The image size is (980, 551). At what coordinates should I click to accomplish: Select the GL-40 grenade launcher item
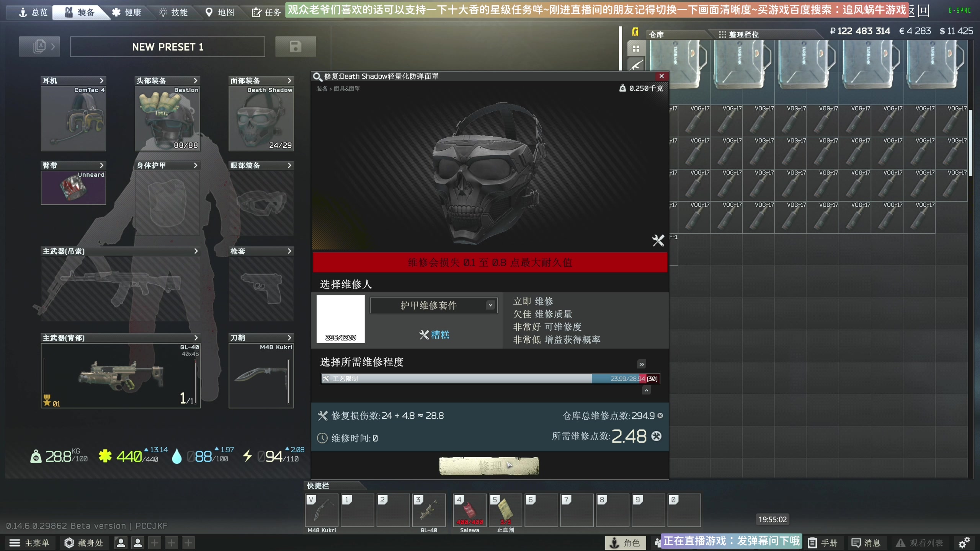point(121,376)
